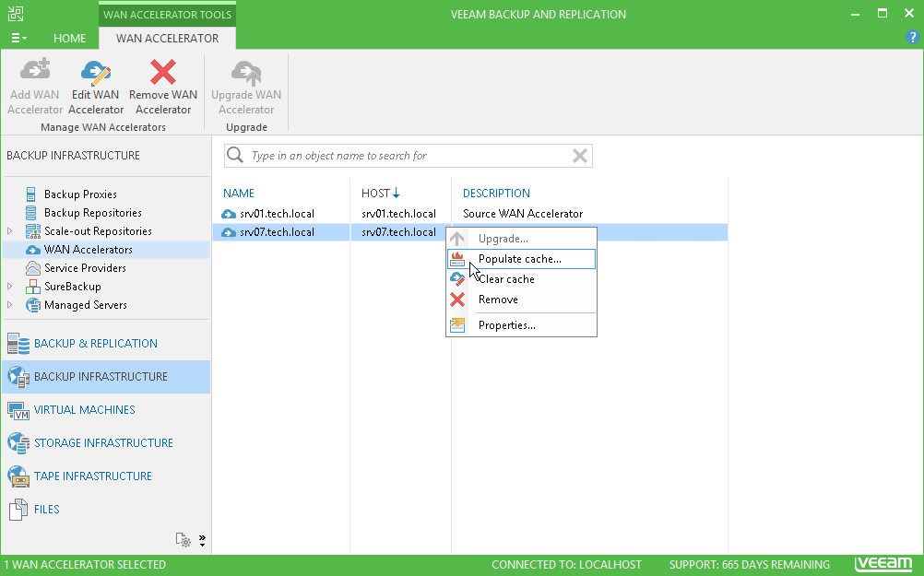Click the Service Providers tree icon
The image size is (924, 576).
tap(33, 268)
